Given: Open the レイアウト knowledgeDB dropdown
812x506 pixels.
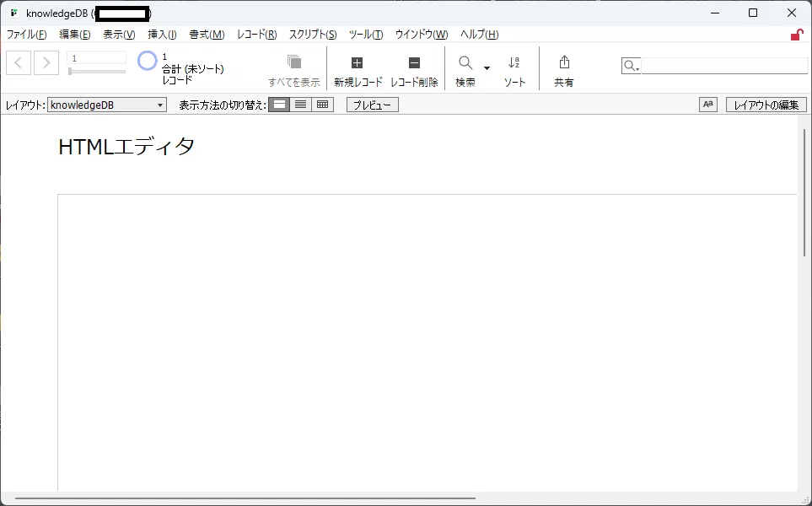Looking at the screenshot, I should tap(107, 105).
